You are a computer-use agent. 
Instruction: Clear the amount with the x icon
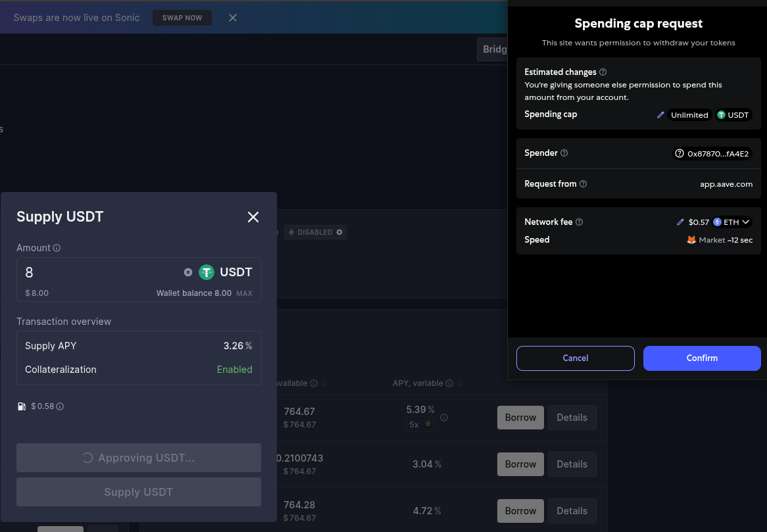click(x=188, y=272)
